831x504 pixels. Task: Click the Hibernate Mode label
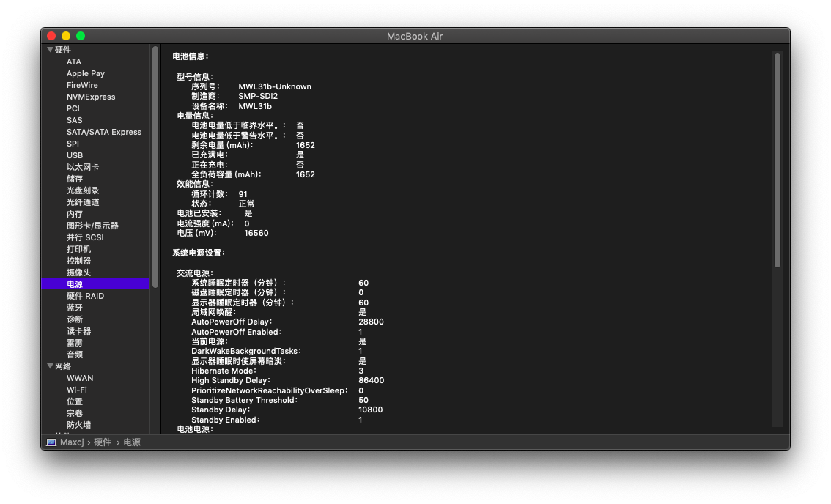[x=223, y=371]
